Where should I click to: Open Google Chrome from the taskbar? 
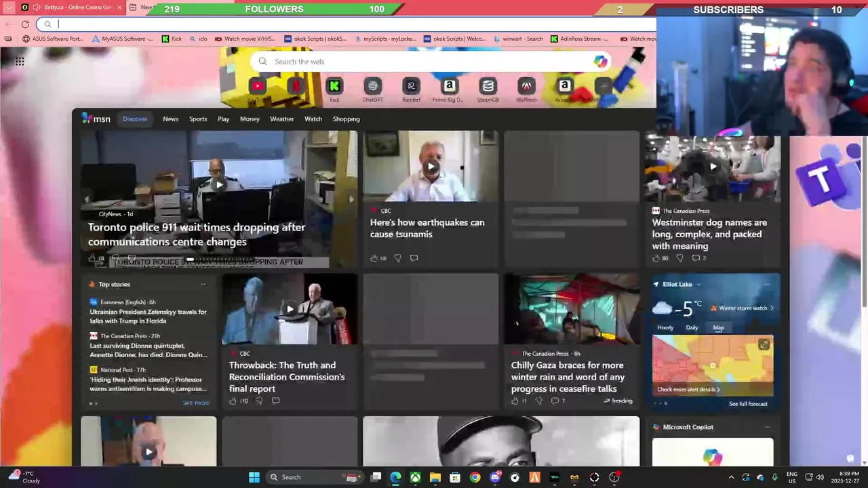tap(475, 477)
